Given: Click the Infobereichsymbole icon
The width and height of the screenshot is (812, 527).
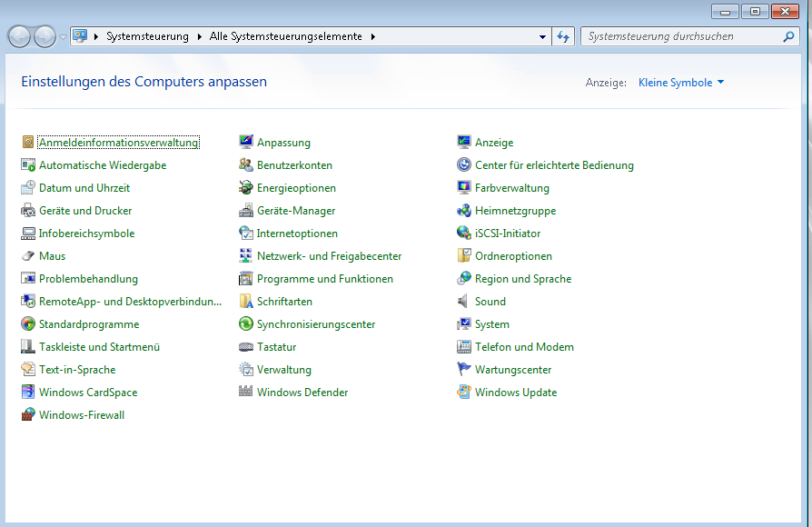Looking at the screenshot, I should click(28, 234).
